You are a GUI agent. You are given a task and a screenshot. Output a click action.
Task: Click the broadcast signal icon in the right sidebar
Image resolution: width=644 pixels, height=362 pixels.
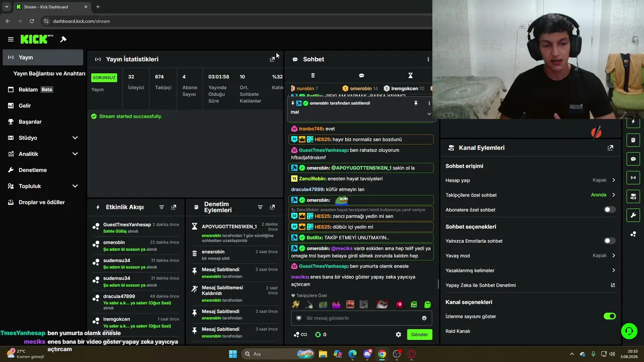pyautogui.click(x=633, y=177)
